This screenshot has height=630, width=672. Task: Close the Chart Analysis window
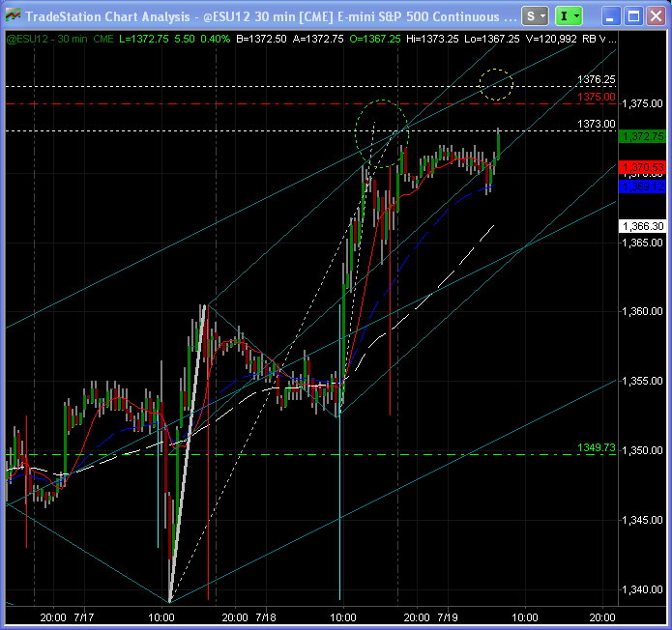click(x=657, y=16)
